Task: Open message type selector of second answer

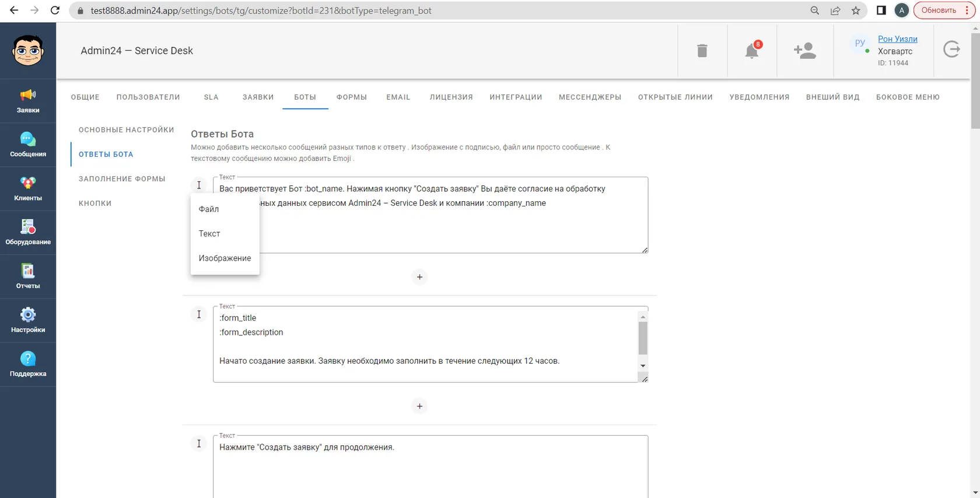Action: click(x=199, y=314)
